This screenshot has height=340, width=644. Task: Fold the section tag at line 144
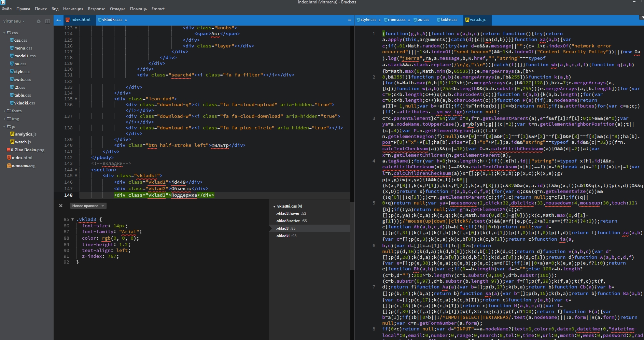pos(76,170)
